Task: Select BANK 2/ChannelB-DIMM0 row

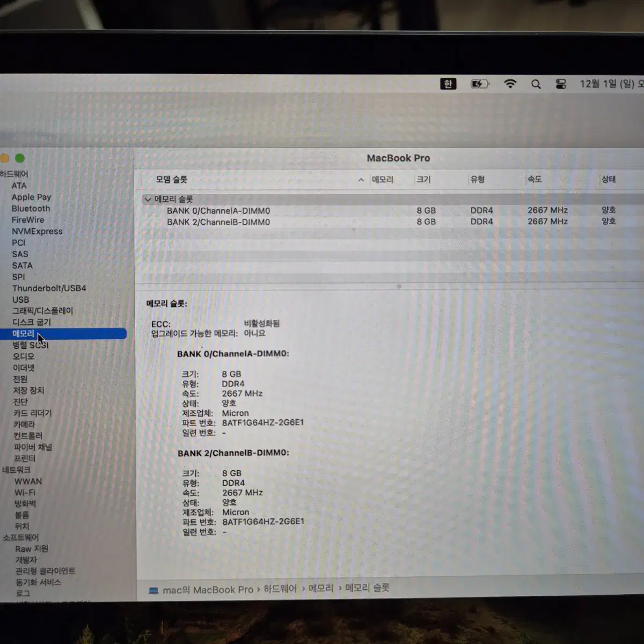Action: pyautogui.click(x=392, y=222)
